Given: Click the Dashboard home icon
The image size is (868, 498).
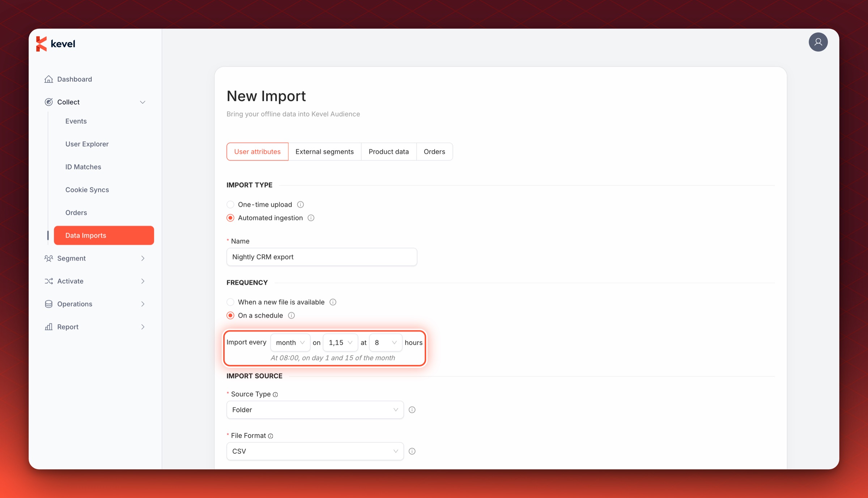Looking at the screenshot, I should pyautogui.click(x=48, y=79).
